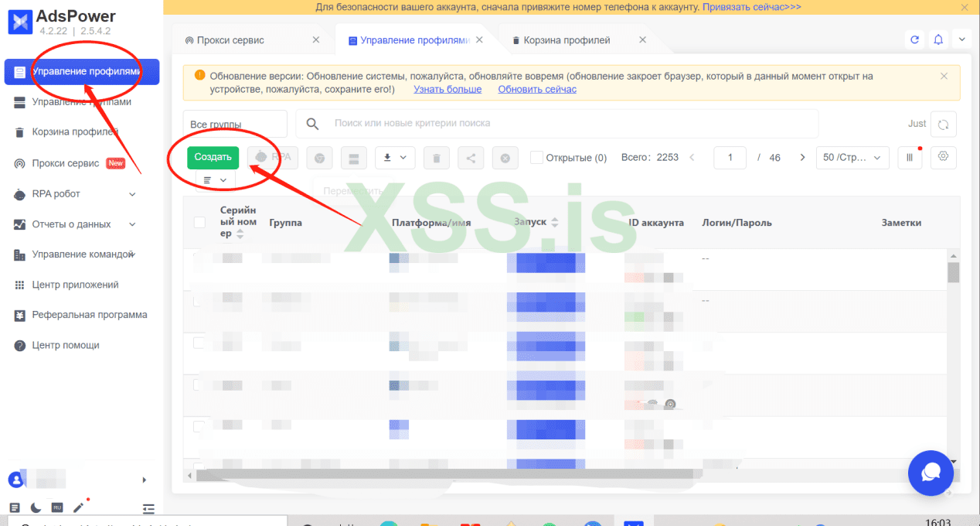
Task: Open the 50 /Стр page size dropdown
Action: pos(852,158)
